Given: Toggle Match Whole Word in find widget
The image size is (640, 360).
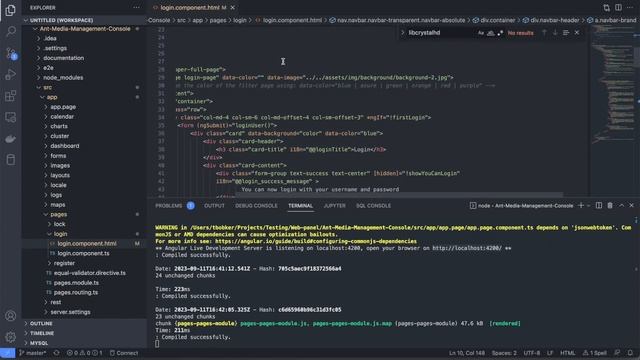Looking at the screenshot, I should click(x=491, y=33).
